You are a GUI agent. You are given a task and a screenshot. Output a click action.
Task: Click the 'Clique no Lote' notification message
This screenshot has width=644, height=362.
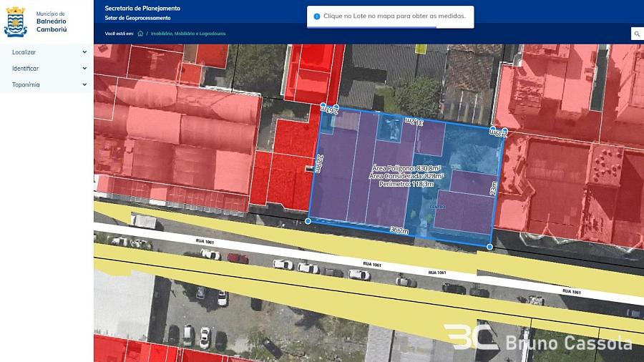pyautogui.click(x=394, y=16)
